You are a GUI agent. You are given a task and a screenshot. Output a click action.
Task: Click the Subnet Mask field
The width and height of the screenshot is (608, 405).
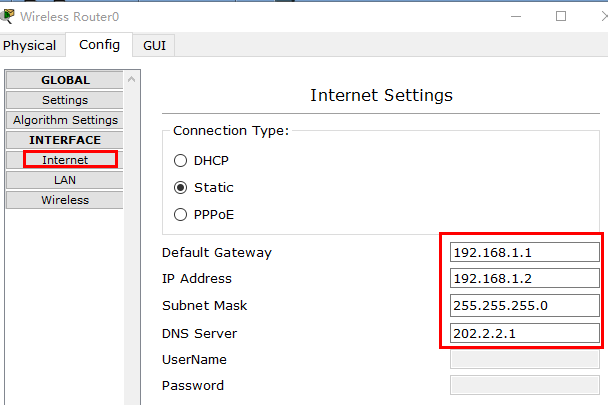[524, 306]
